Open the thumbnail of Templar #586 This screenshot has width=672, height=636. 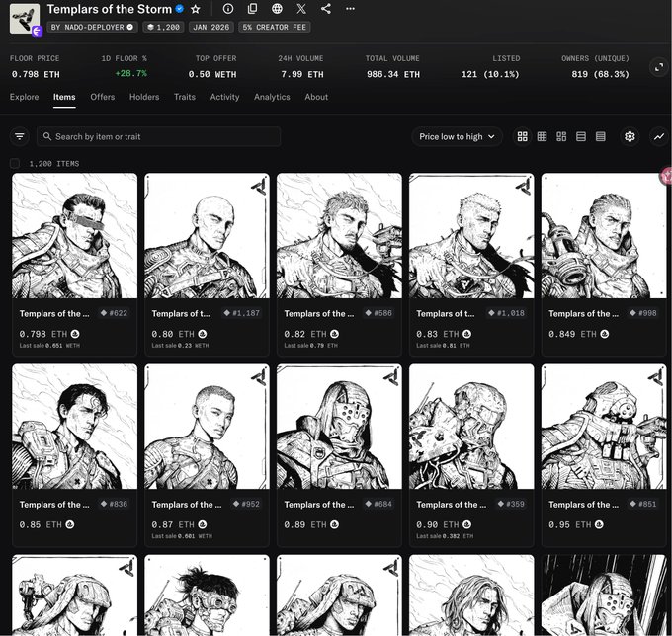pyautogui.click(x=339, y=236)
